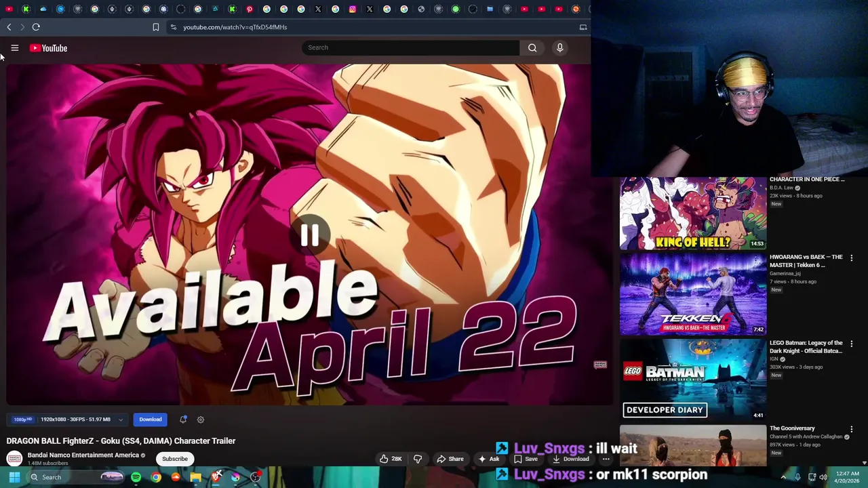The height and width of the screenshot is (488, 868).
Task: Open Tekken Hwoarang vs Baek thumbnail
Action: (693, 295)
